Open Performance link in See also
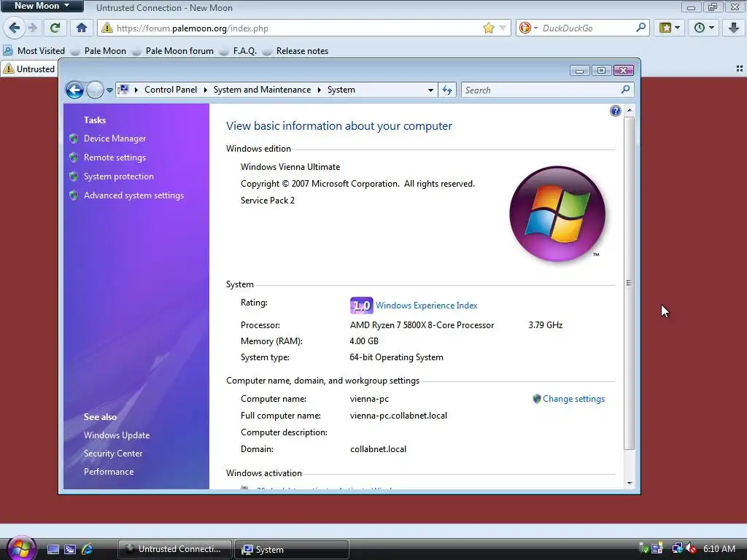This screenshot has width=747, height=560. tap(109, 472)
